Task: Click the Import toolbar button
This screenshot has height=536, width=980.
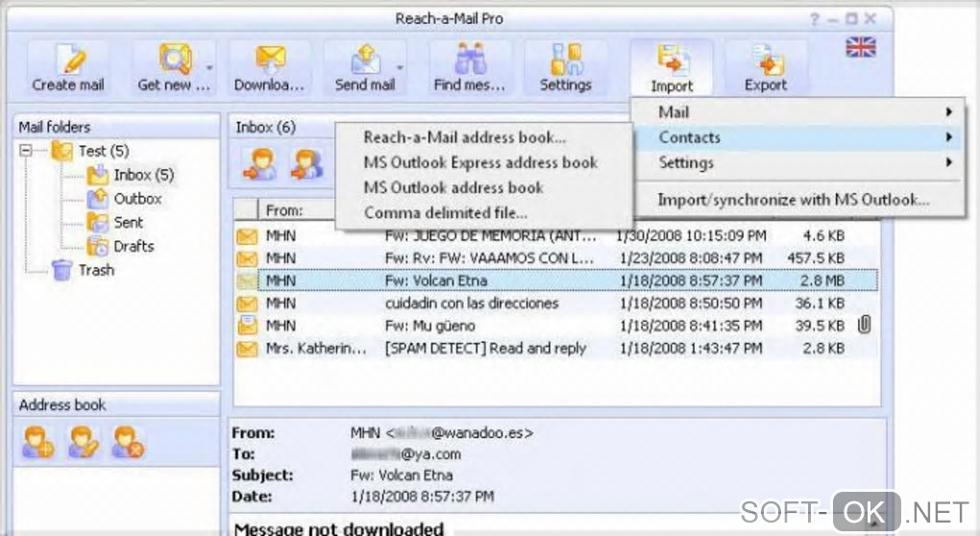Action: click(x=672, y=68)
